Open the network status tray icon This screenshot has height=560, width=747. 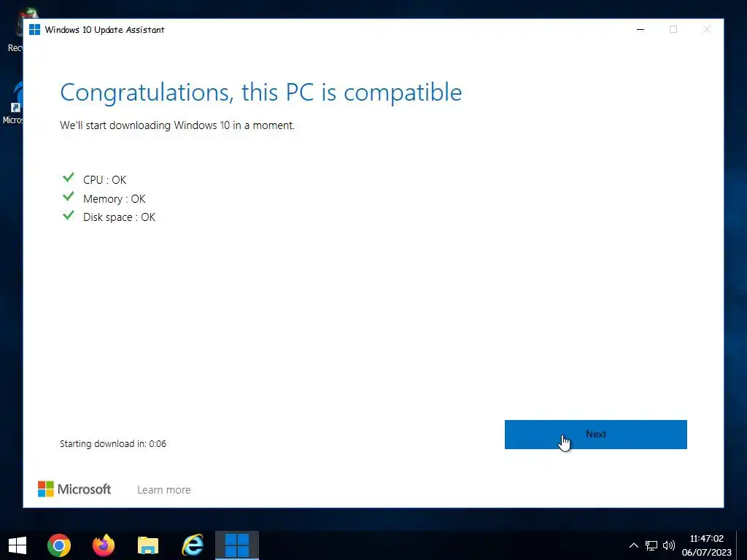pos(651,545)
